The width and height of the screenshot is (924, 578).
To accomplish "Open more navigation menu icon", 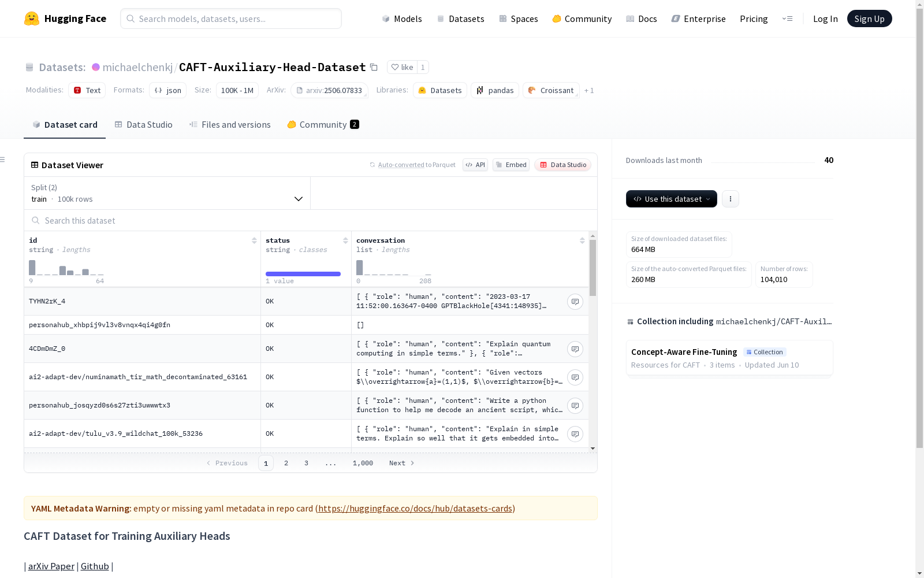I will point(787,18).
